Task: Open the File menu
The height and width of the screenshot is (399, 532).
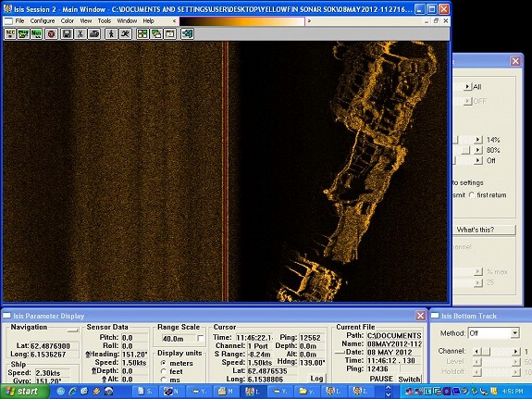Action: tap(20, 21)
